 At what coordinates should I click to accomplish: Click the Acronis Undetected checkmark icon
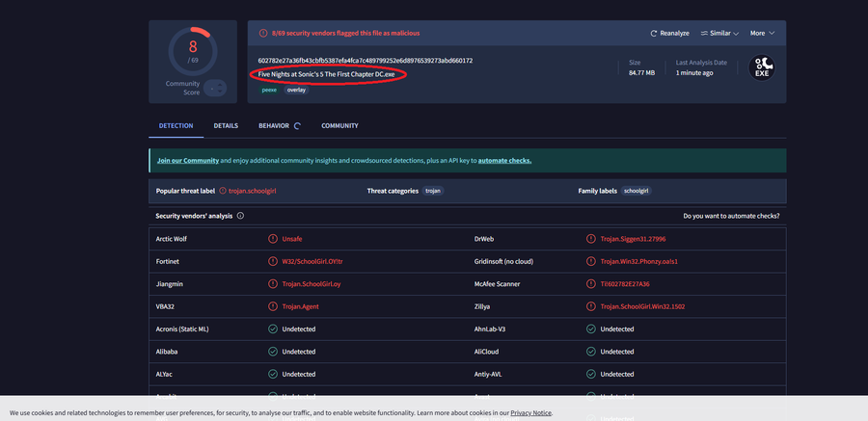pos(273,329)
